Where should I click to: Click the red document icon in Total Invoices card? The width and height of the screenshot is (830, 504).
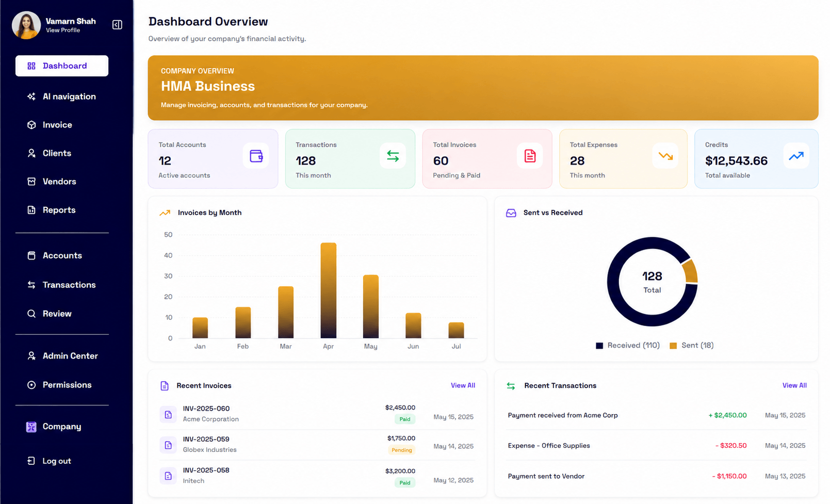point(530,156)
